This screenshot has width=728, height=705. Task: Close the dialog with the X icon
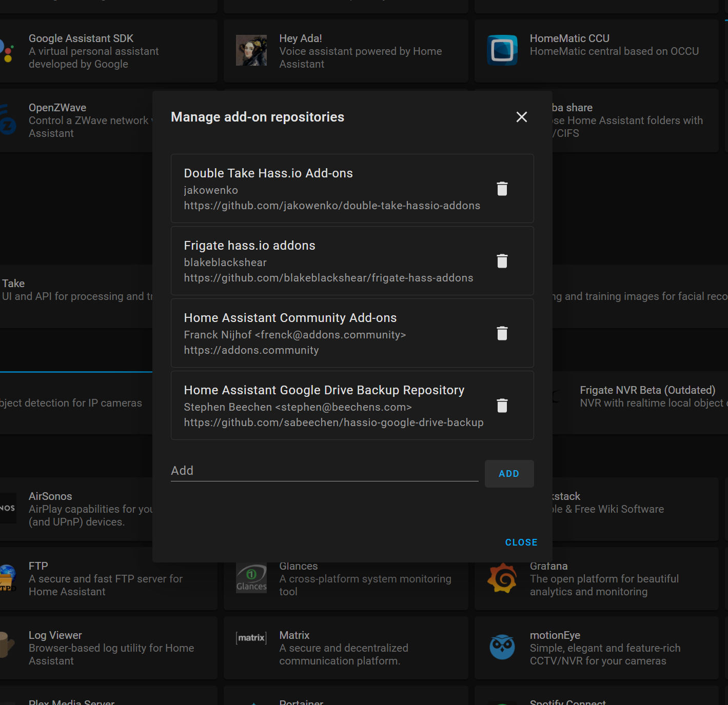point(522,117)
